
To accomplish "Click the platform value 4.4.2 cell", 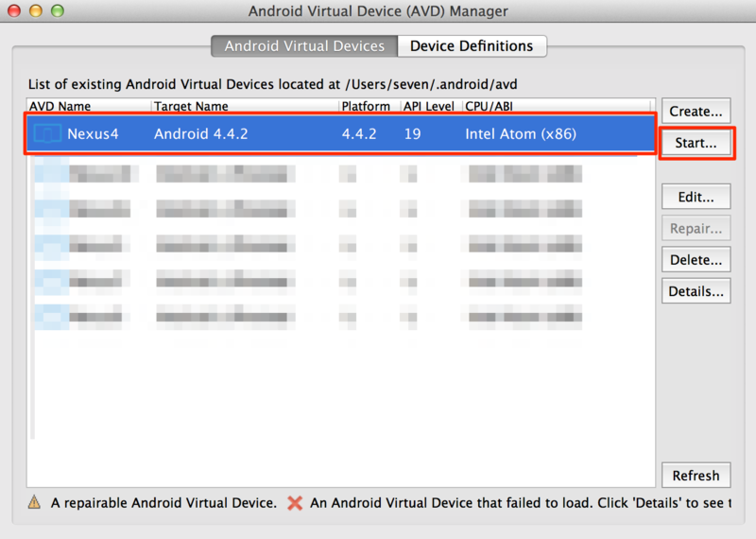I will coord(359,133).
